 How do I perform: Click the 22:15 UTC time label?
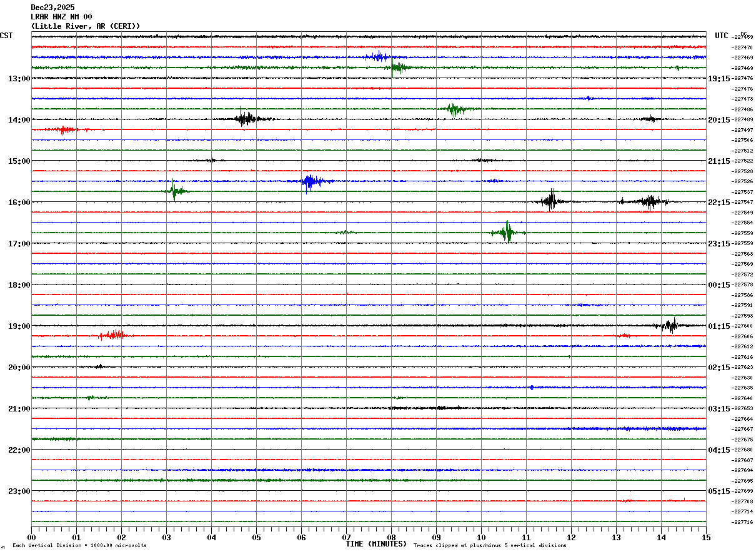719,203
